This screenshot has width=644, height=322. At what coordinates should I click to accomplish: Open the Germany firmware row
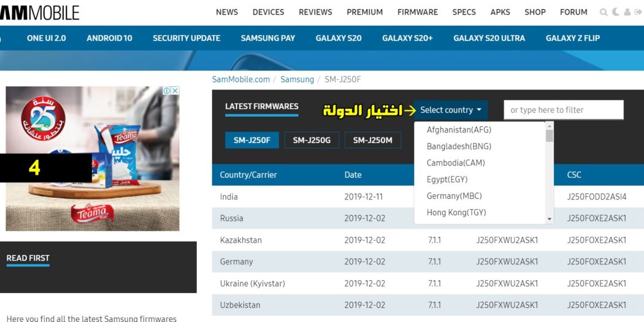coord(428,262)
